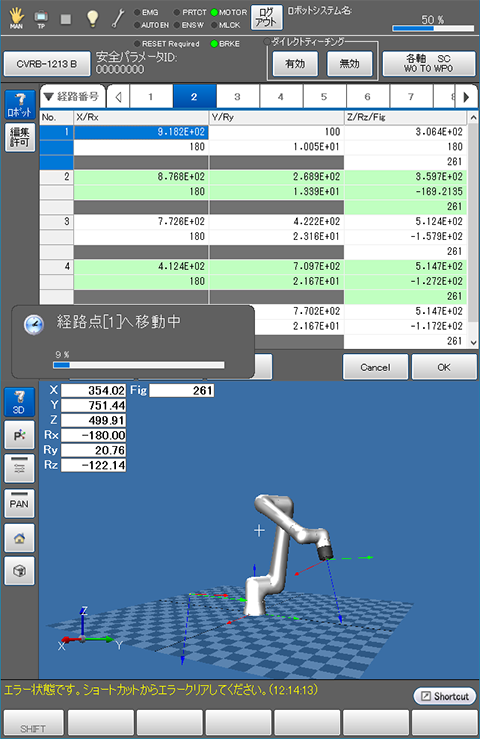This screenshot has width=480, height=739.
Task: Click cell 9.182E+02 in row 1
Action: [141, 132]
